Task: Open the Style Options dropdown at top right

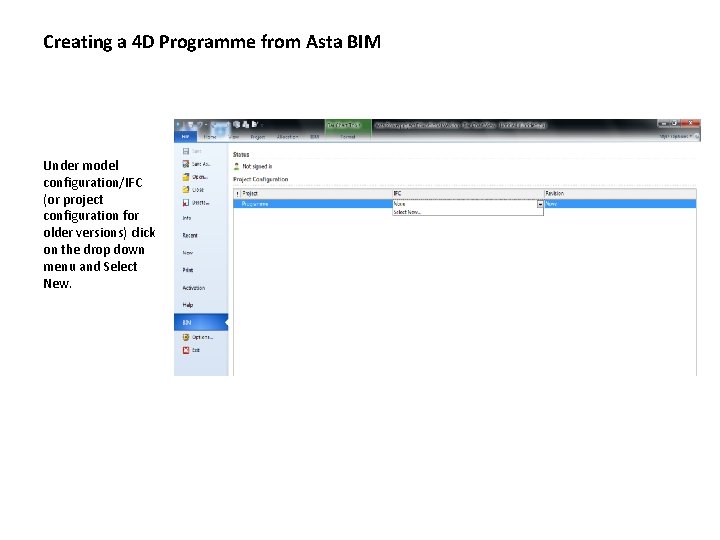Action: 675,136
